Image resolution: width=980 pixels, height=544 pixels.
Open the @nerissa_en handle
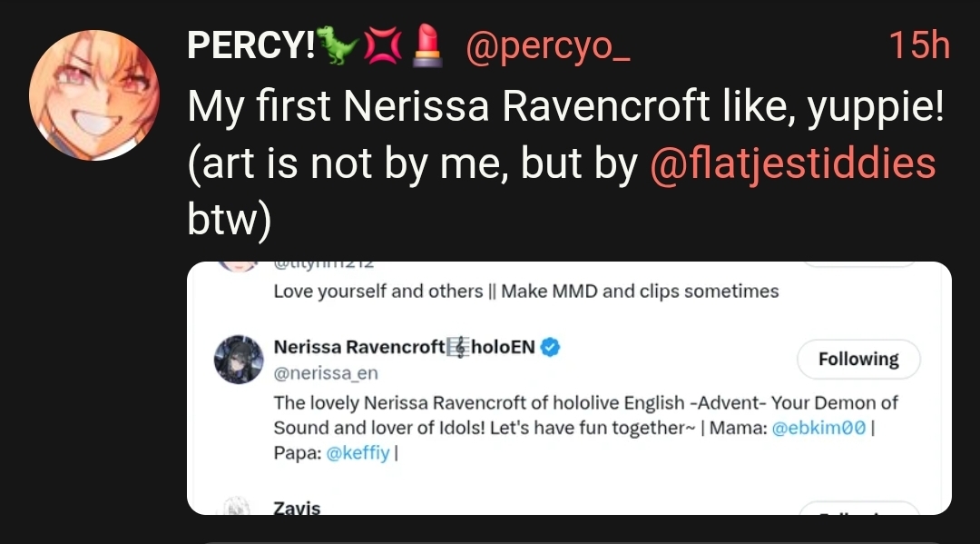[326, 373]
